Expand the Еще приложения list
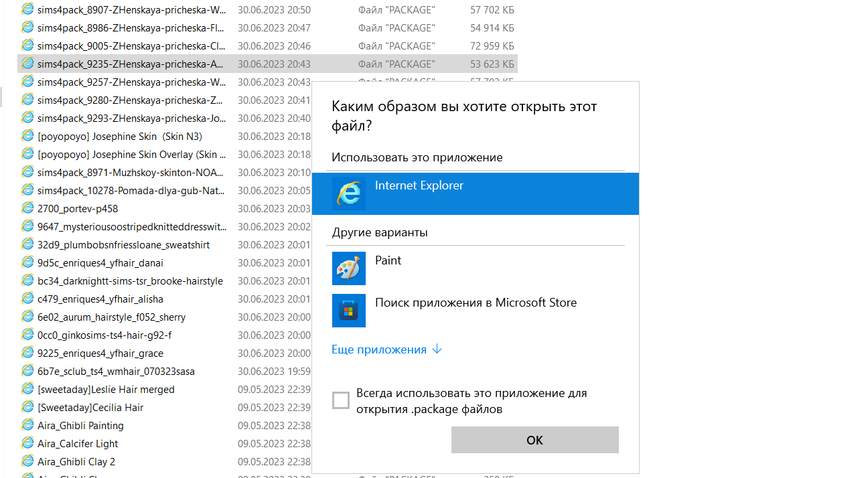The width and height of the screenshot is (868, 478). [x=386, y=349]
